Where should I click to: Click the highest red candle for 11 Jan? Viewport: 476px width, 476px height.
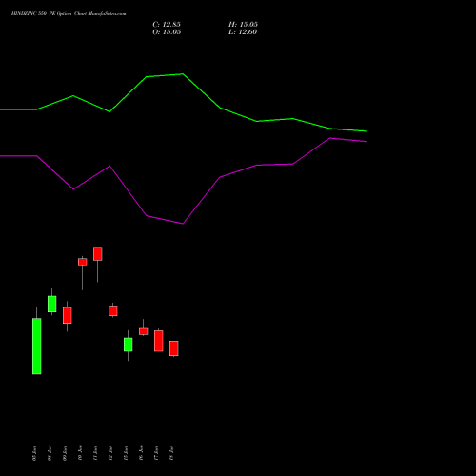tap(98, 253)
